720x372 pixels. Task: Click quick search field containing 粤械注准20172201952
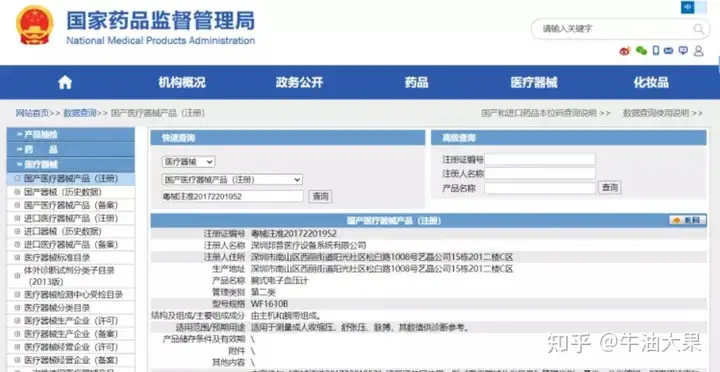232,197
